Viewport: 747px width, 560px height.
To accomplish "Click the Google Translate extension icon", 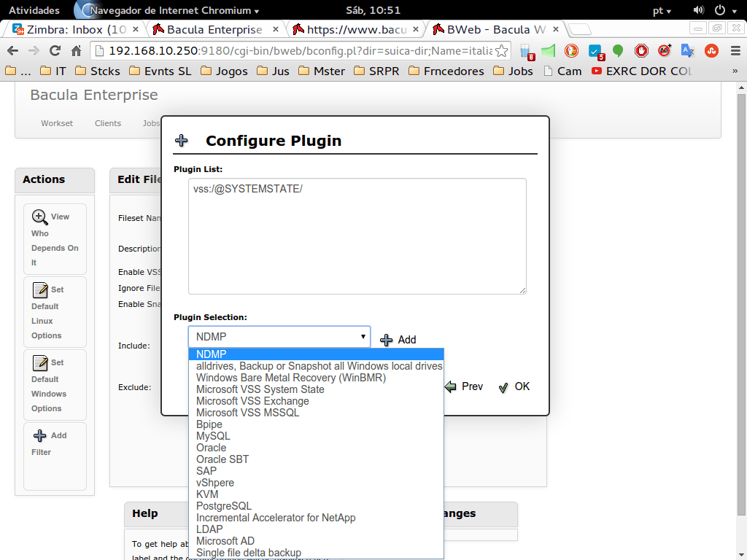I will coord(687,50).
